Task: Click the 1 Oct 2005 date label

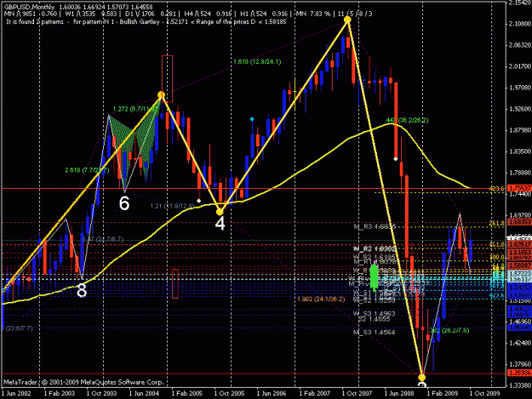Action: point(229,393)
